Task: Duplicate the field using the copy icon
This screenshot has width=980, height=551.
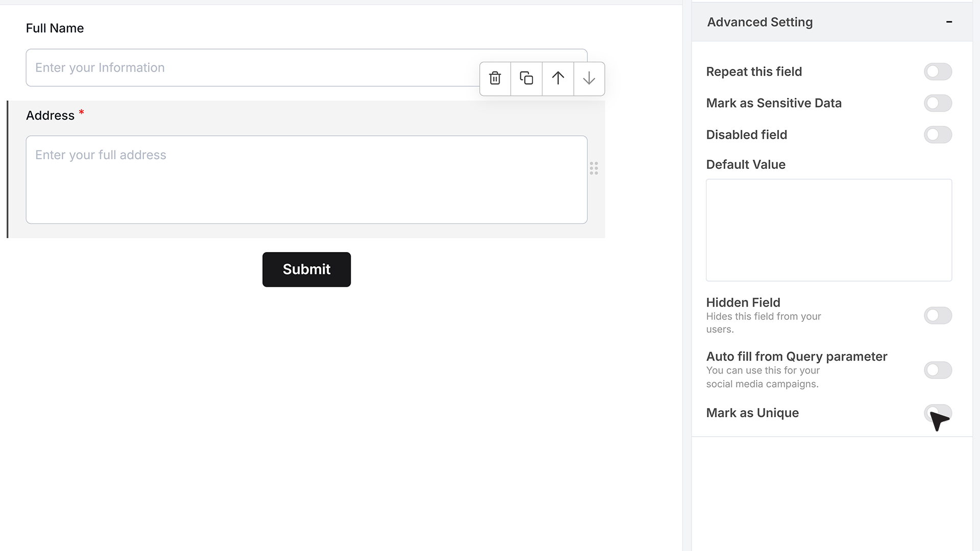Action: coord(526,79)
